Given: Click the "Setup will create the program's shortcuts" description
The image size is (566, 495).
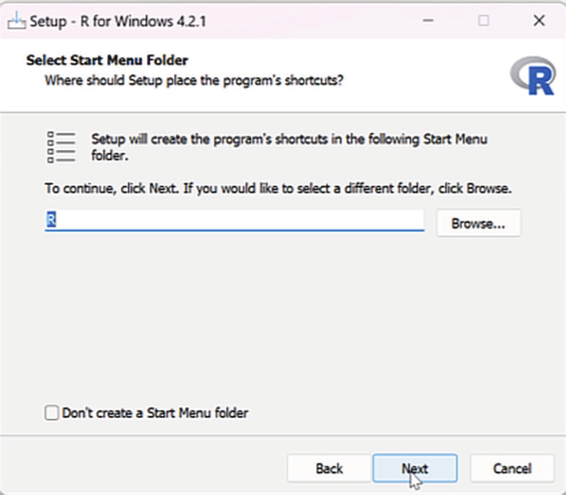Looking at the screenshot, I should click(x=289, y=147).
